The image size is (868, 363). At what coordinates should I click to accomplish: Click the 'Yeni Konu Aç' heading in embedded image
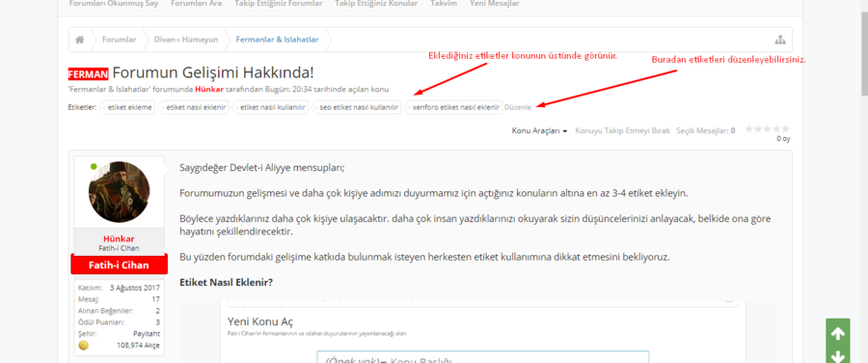260,322
